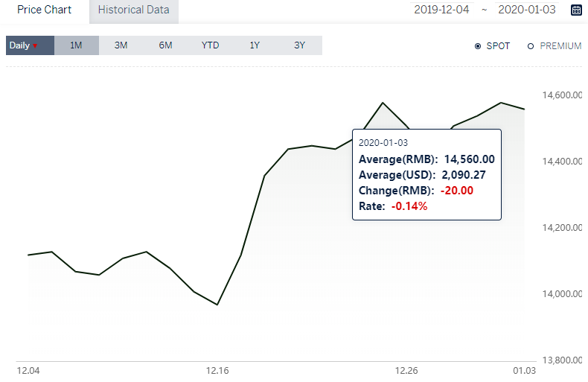588x382 pixels.
Task: Select the 3Y range button
Action: click(x=300, y=45)
